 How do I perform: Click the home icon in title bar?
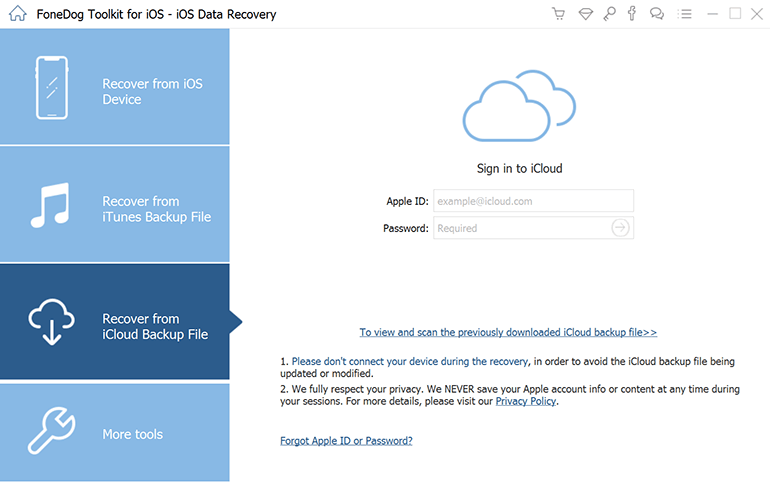17,15
